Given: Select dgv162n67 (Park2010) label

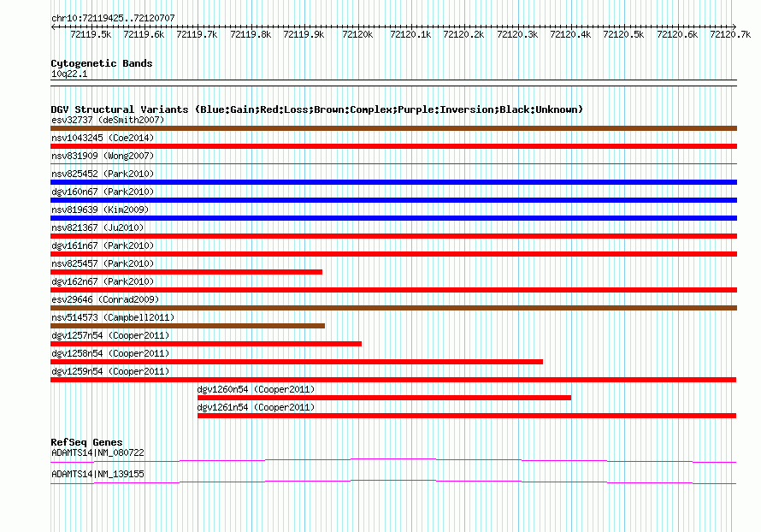Looking at the screenshot, I should click(x=103, y=281).
